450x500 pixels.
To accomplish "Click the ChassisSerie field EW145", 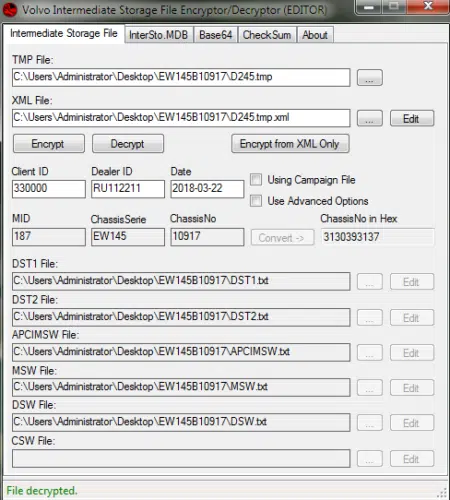I will (128, 237).
